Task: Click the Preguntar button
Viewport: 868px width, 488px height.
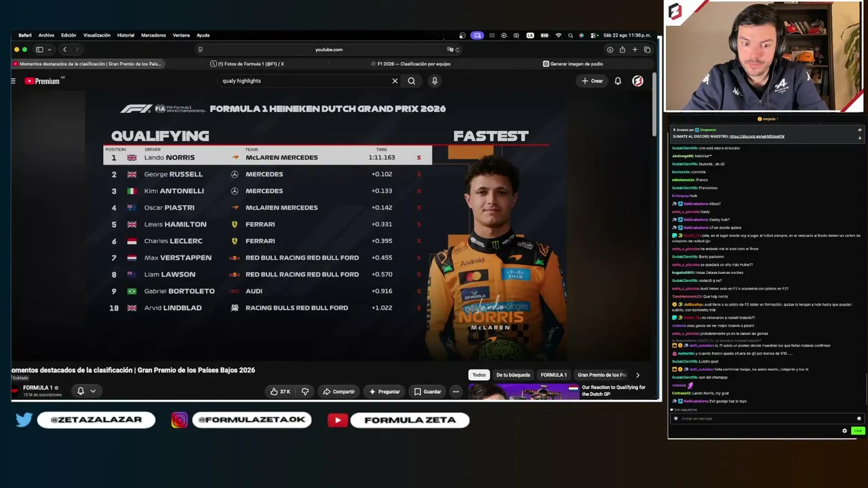Action: point(384,391)
